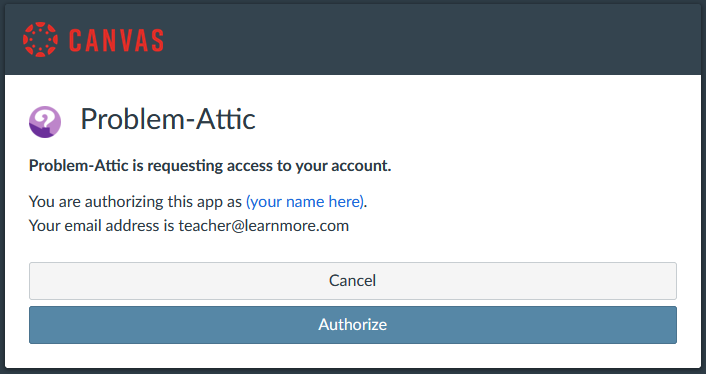Click the Problem-Attic heading title
Image resolution: width=706 pixels, height=374 pixels.
pos(168,119)
